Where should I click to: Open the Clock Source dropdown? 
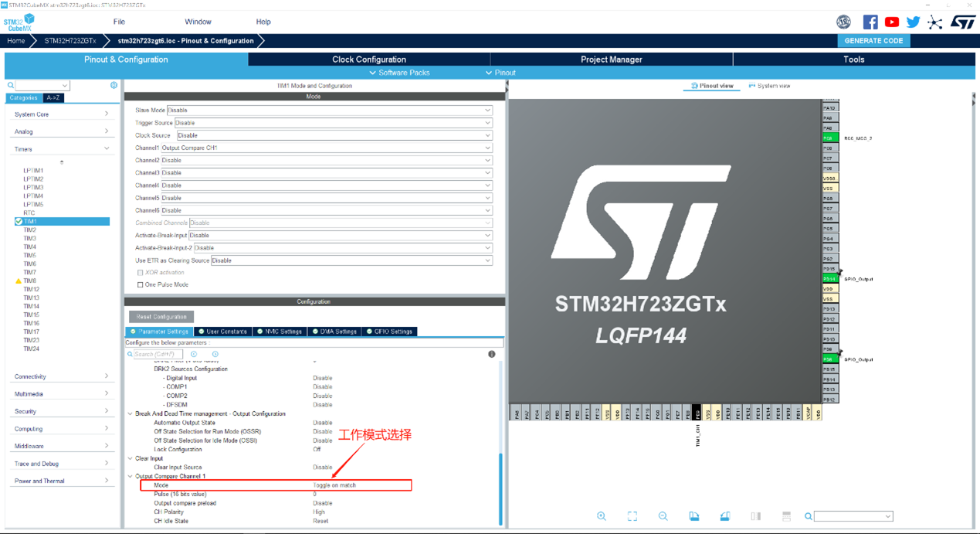tap(334, 135)
